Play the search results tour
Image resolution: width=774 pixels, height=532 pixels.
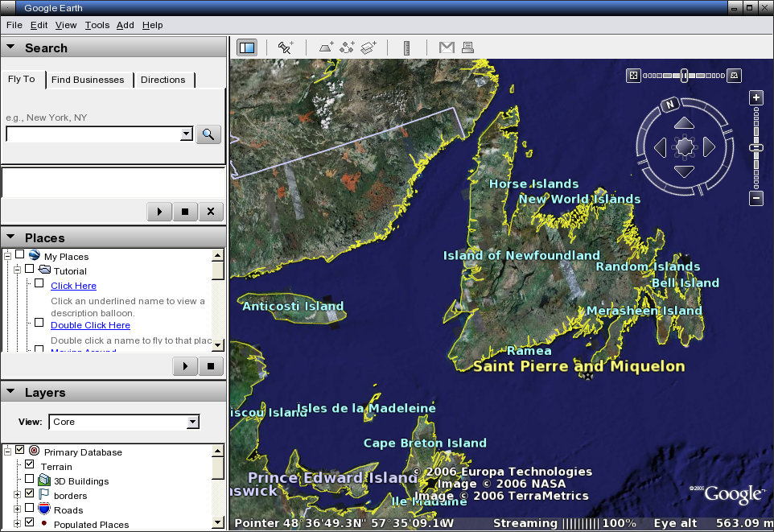[159, 212]
